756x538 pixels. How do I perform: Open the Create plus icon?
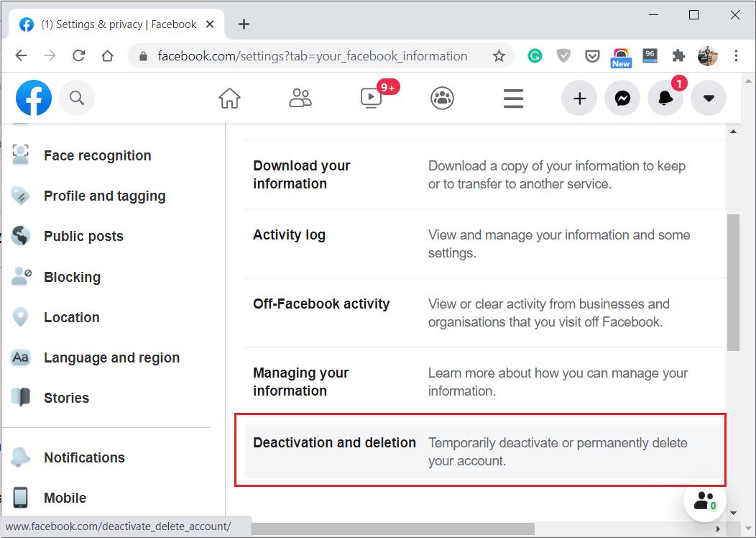579,98
